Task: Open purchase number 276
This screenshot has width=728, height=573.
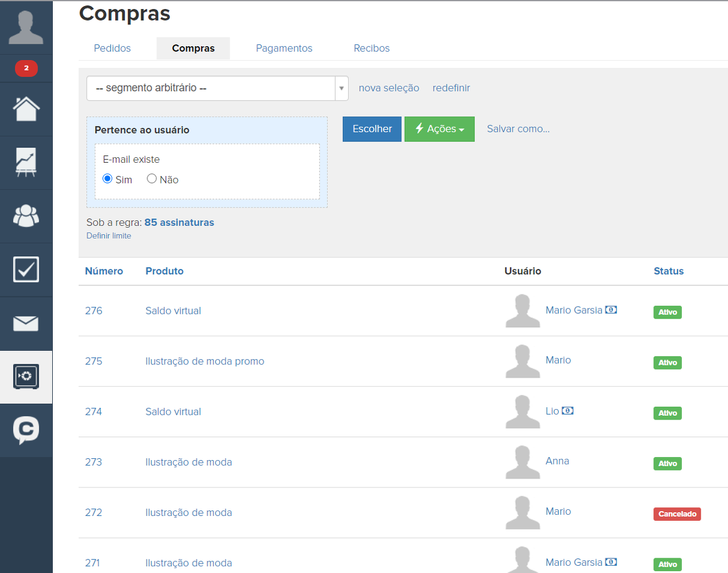Action: click(93, 311)
